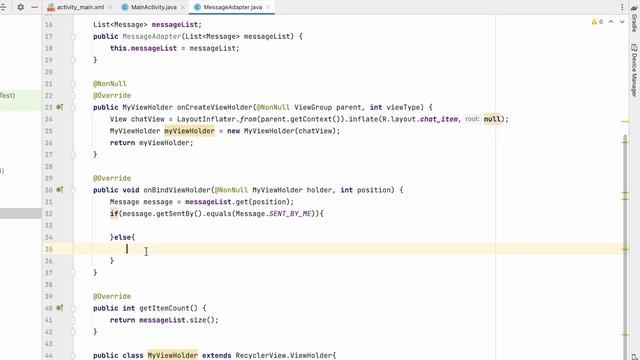Open project panel settings gear

tap(20, 7)
